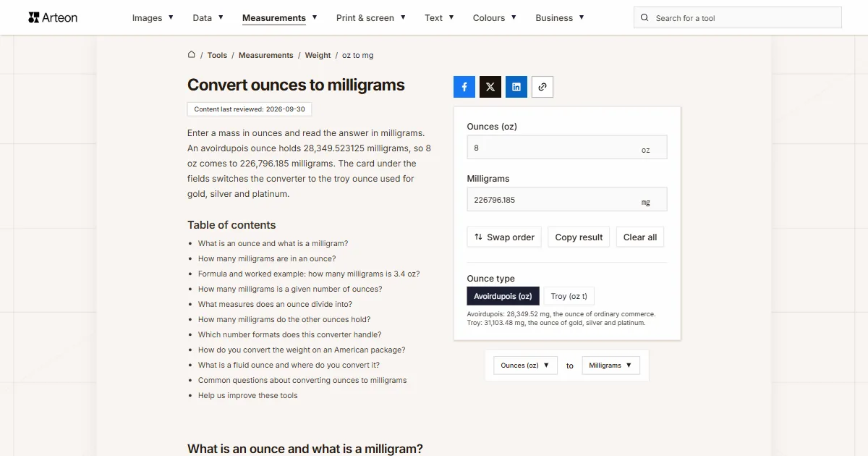Share the page on LinkedIn
This screenshot has height=456, width=868.
516,87
